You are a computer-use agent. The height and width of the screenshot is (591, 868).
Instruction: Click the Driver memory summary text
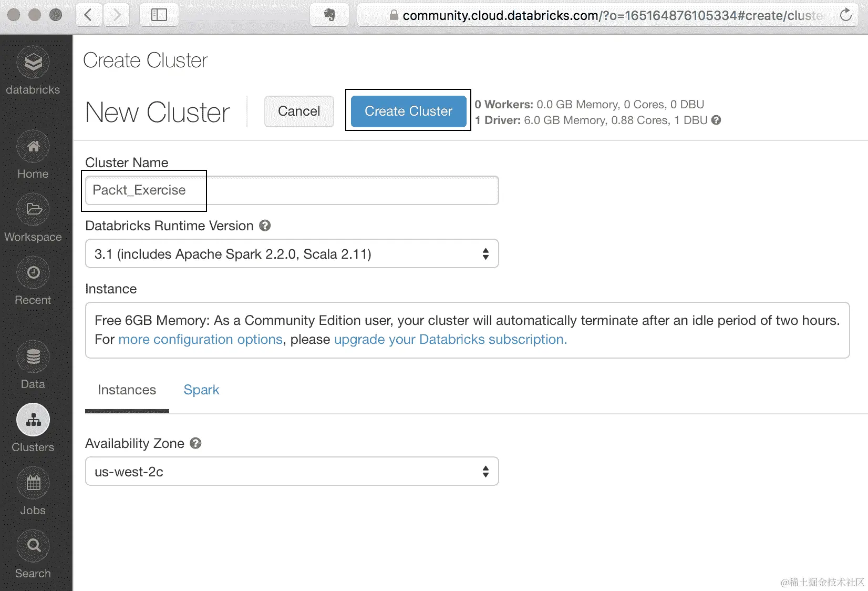592,120
